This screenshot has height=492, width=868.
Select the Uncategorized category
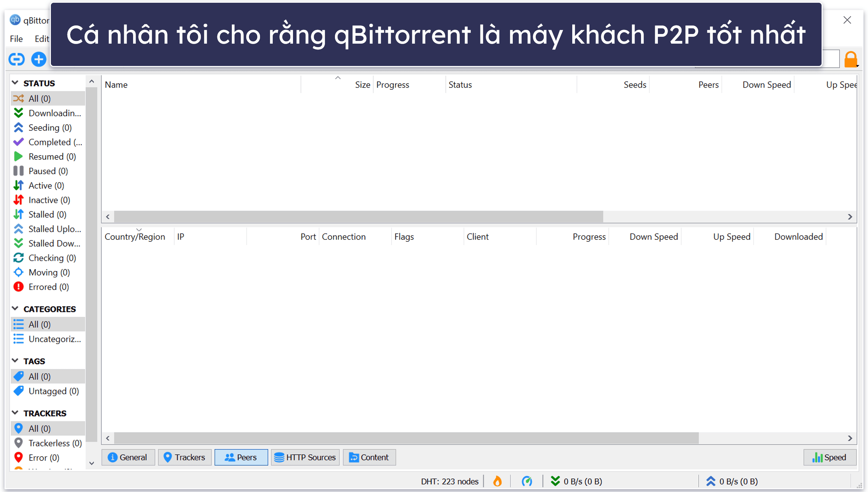(x=48, y=339)
